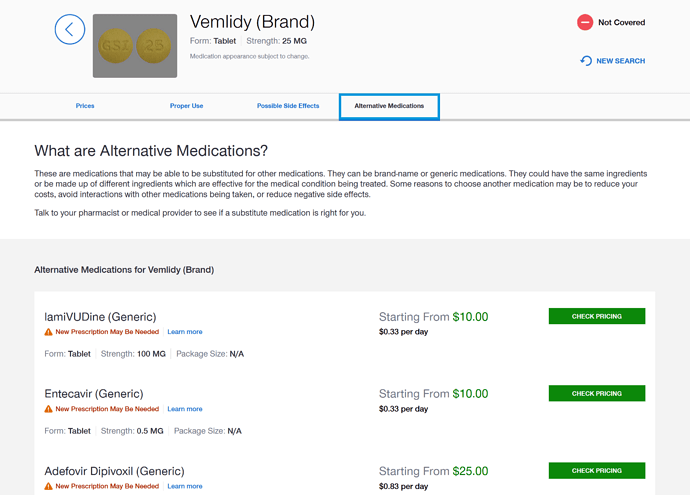Open Learn more link for lamiVUDine
Screen dimensions: 690x495
(185, 332)
